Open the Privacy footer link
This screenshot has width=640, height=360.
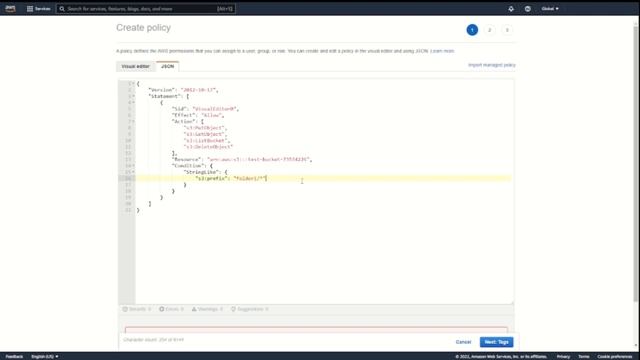click(563, 356)
